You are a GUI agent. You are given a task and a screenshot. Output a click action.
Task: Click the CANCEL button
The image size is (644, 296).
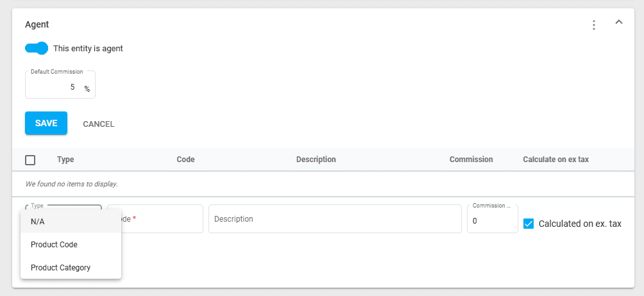click(x=98, y=124)
